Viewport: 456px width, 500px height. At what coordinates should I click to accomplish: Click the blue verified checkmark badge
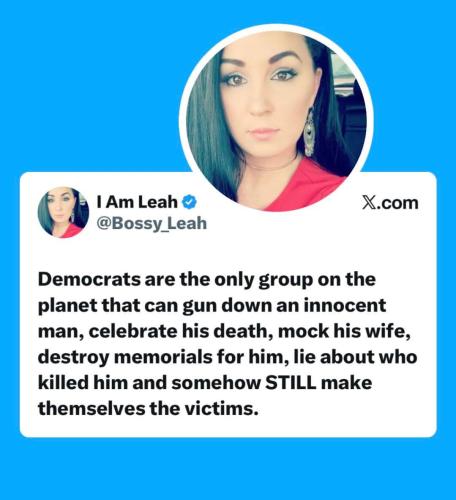[x=189, y=202]
